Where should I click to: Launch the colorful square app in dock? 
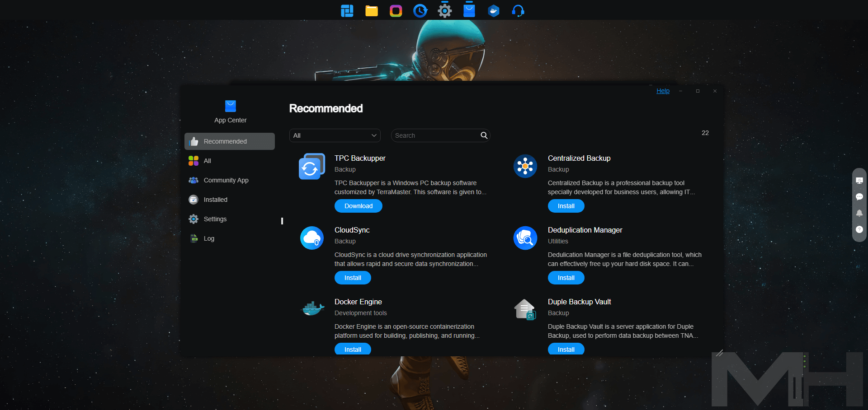point(396,10)
